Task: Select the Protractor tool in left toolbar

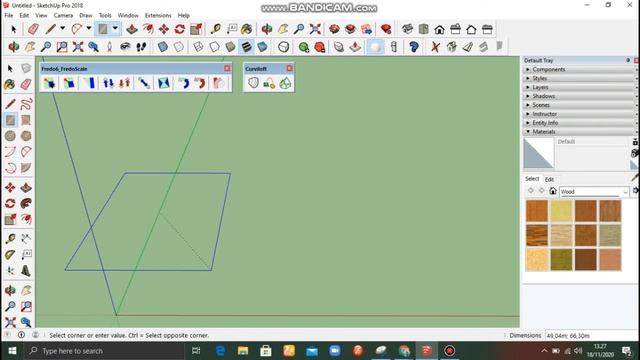Action: (x=11, y=255)
